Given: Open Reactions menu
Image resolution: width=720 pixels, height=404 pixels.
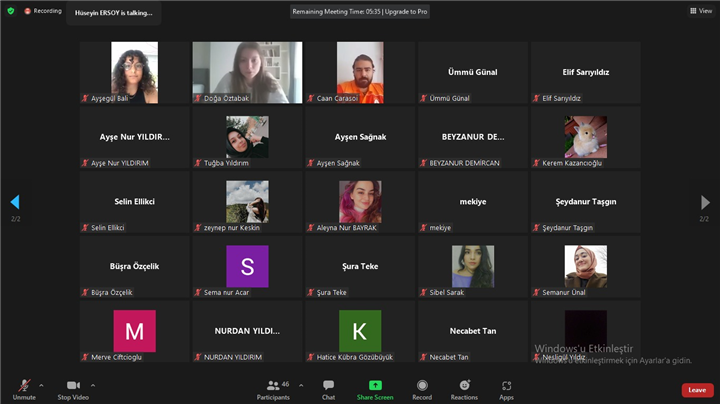Looking at the screenshot, I should pos(464,390).
